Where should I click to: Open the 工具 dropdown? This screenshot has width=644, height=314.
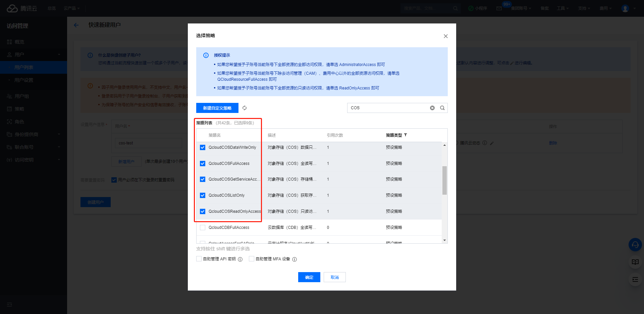pos(563,8)
